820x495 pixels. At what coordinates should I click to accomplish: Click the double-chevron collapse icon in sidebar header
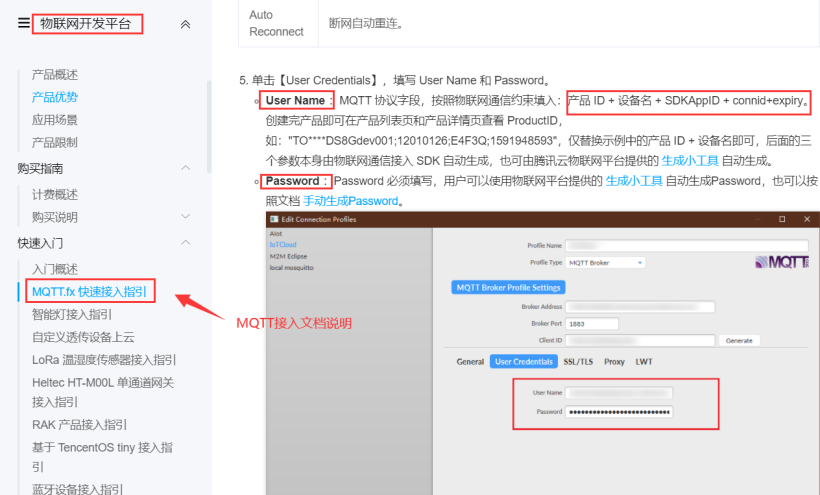point(185,24)
